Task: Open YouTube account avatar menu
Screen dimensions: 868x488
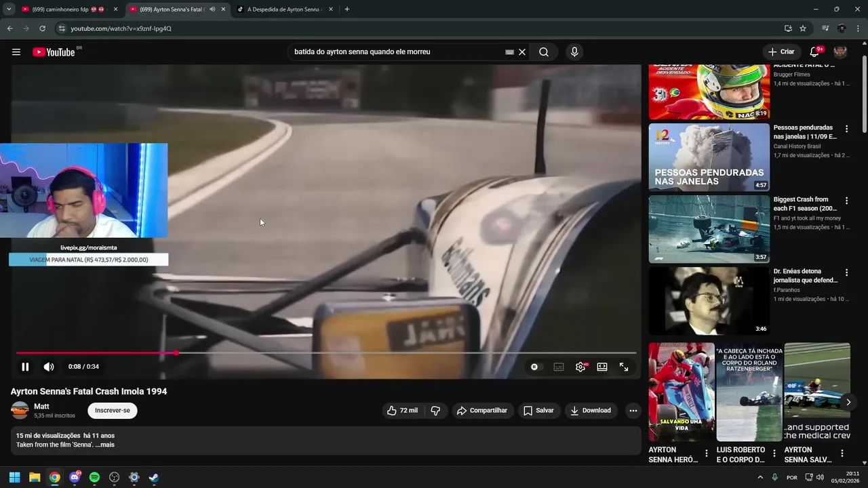Action: 840,52
